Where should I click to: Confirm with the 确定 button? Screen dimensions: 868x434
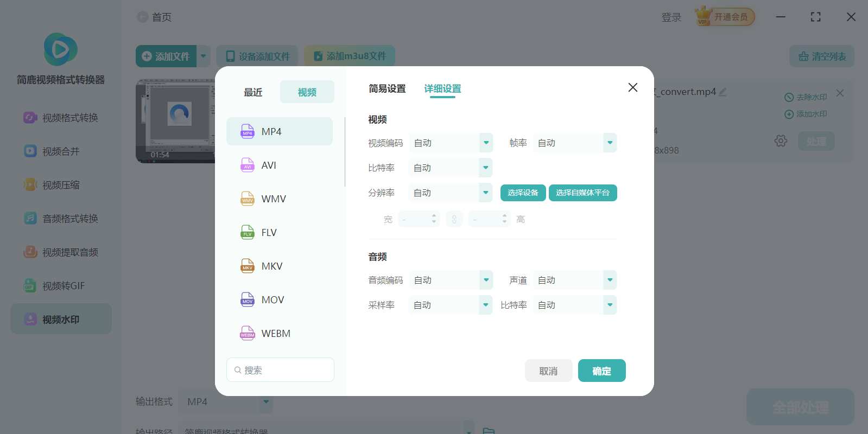tap(601, 371)
